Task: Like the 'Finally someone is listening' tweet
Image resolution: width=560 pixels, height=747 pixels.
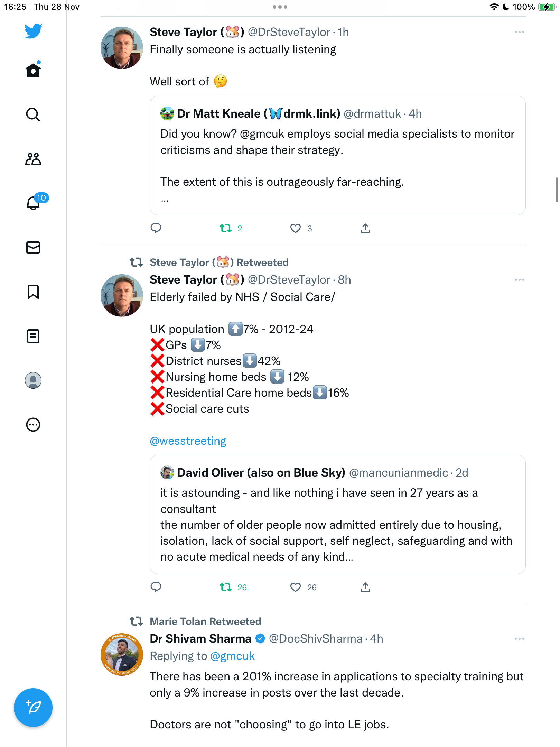Action: coord(296,228)
